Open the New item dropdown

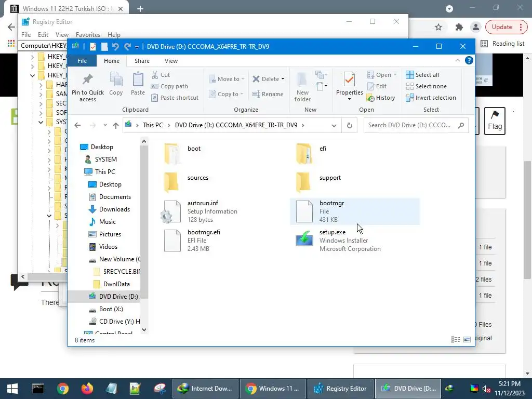pos(321,74)
